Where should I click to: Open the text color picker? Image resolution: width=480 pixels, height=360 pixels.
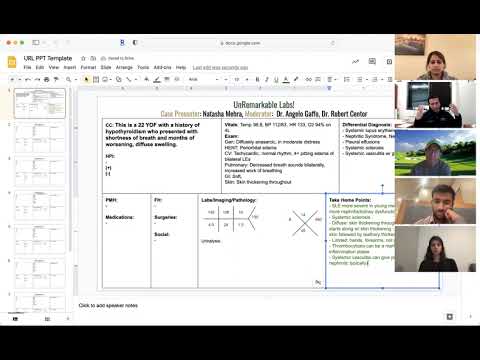pyautogui.click(x=286, y=79)
